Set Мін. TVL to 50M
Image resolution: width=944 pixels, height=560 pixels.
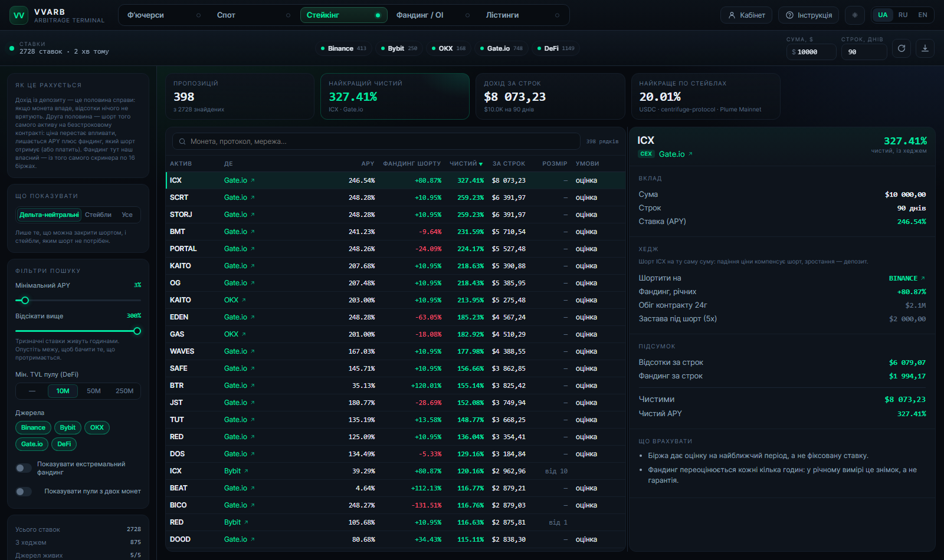[x=94, y=391]
